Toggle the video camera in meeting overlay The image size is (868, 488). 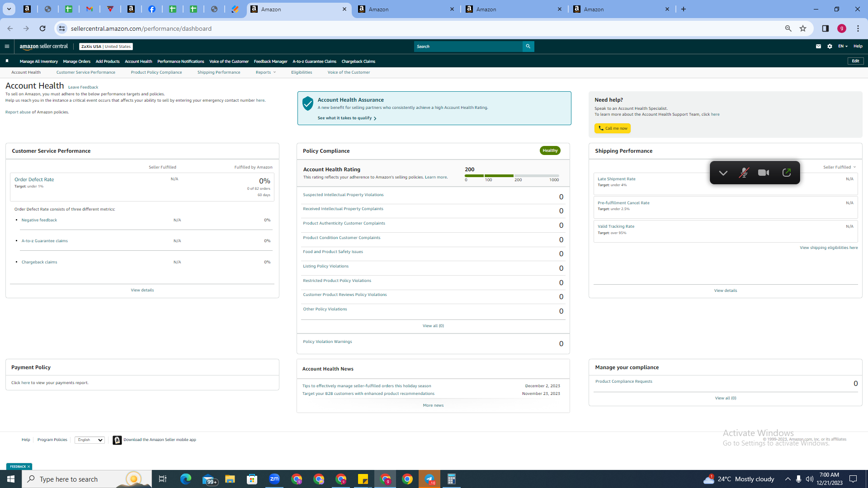[x=764, y=173]
